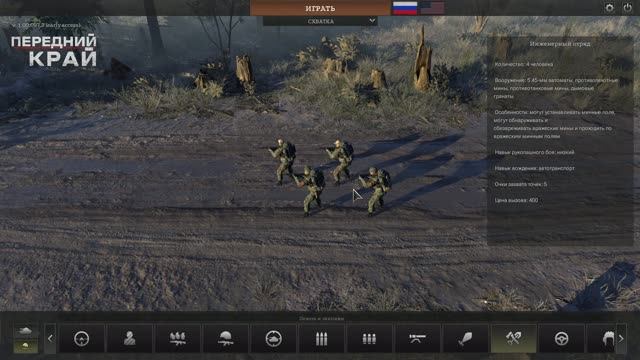Select the steering wheel driver unit icon
Screen dimensions: 640x360
pos(561,338)
